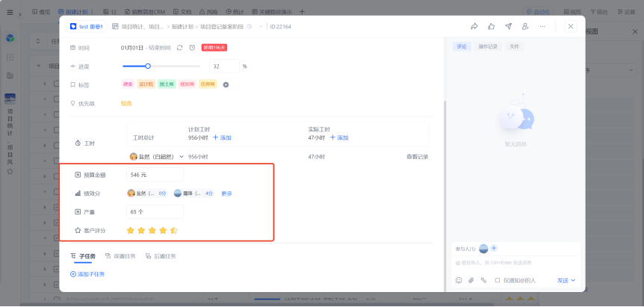
Task: Expand the sidebar with the chevron arrow
Action: coord(19,15)
